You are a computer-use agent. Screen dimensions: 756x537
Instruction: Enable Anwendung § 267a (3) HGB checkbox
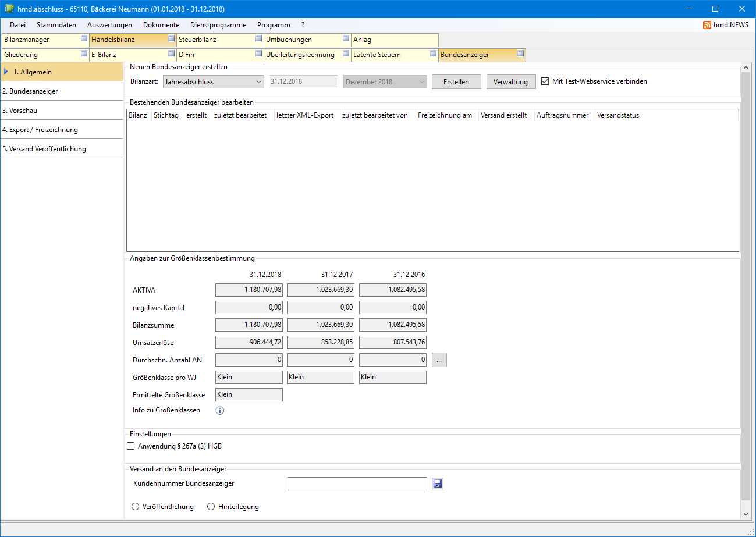130,447
